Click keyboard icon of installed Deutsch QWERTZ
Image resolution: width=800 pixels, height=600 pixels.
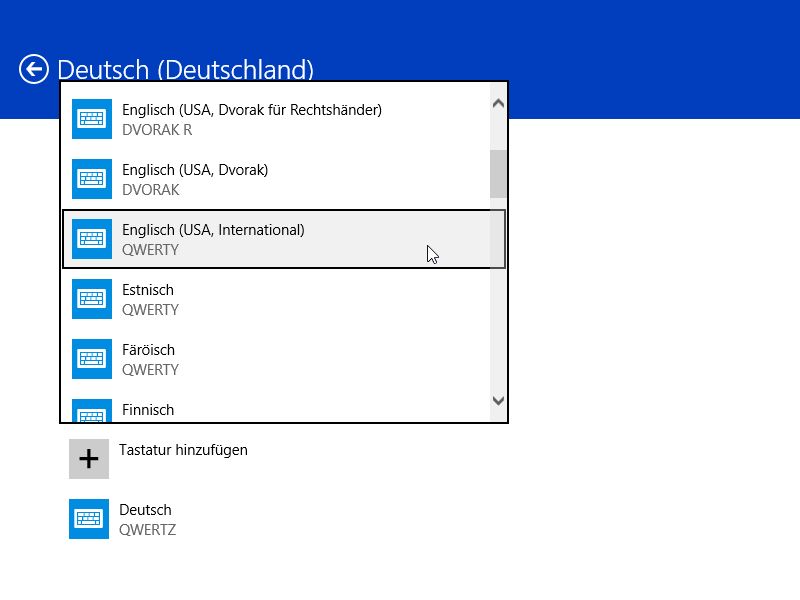[x=89, y=519]
